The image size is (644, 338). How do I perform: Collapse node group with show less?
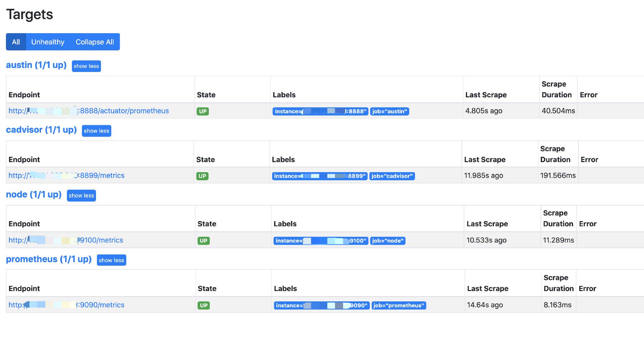81,196
